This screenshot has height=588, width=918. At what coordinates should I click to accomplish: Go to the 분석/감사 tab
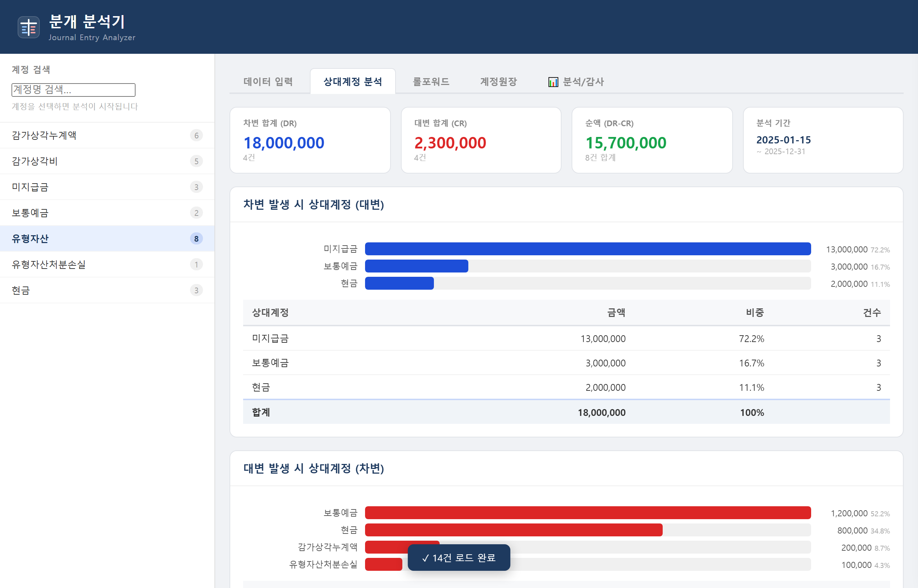(x=576, y=81)
